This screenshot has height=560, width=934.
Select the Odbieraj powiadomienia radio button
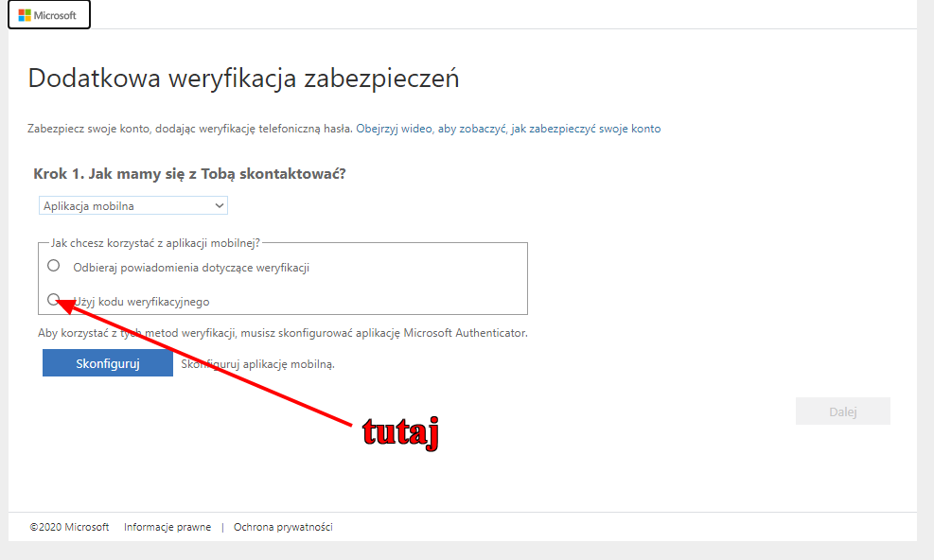point(54,266)
